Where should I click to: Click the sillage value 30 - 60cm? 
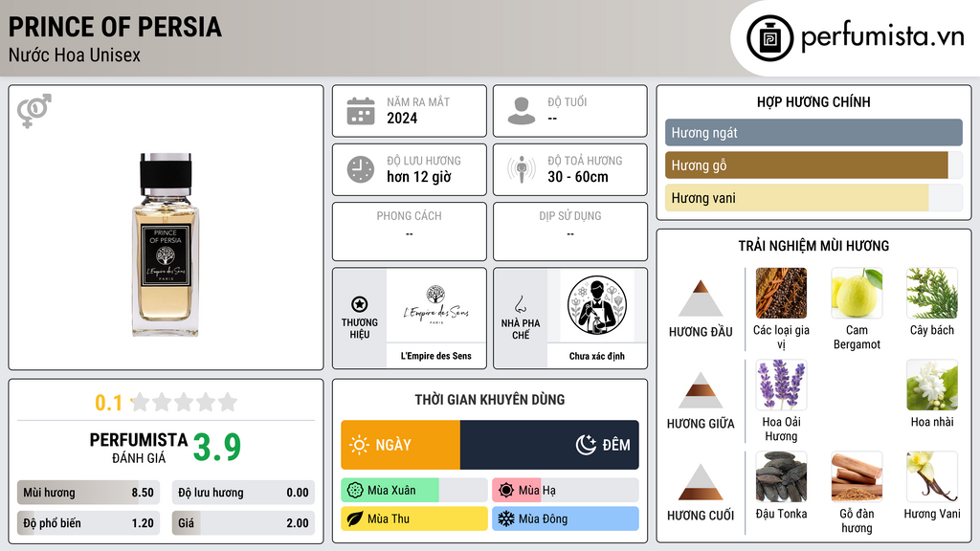pos(577,177)
